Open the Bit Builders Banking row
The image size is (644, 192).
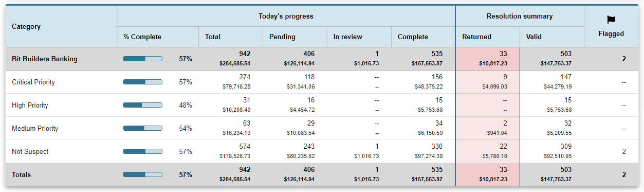322,59
